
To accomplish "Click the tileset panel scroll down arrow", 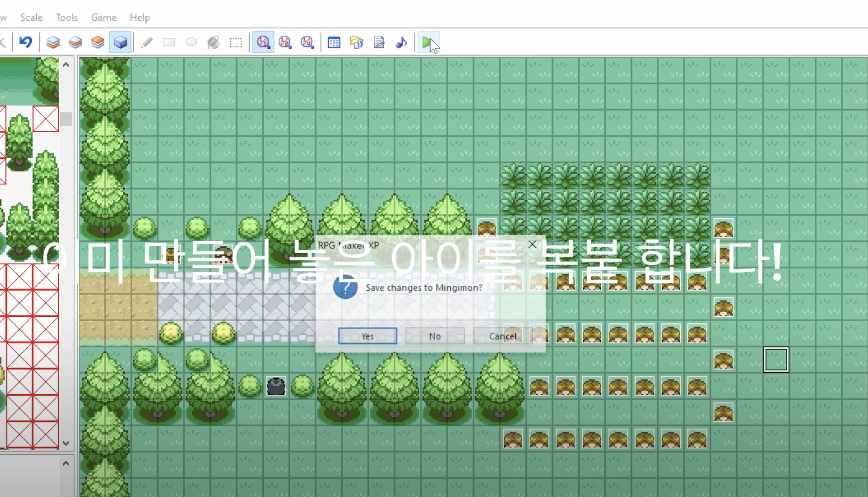I will (66, 443).
